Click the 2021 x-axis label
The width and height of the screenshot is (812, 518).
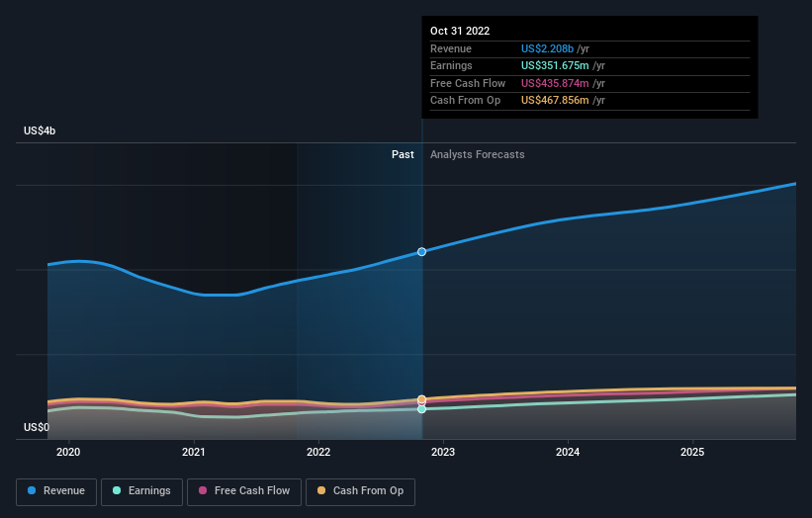pos(194,453)
